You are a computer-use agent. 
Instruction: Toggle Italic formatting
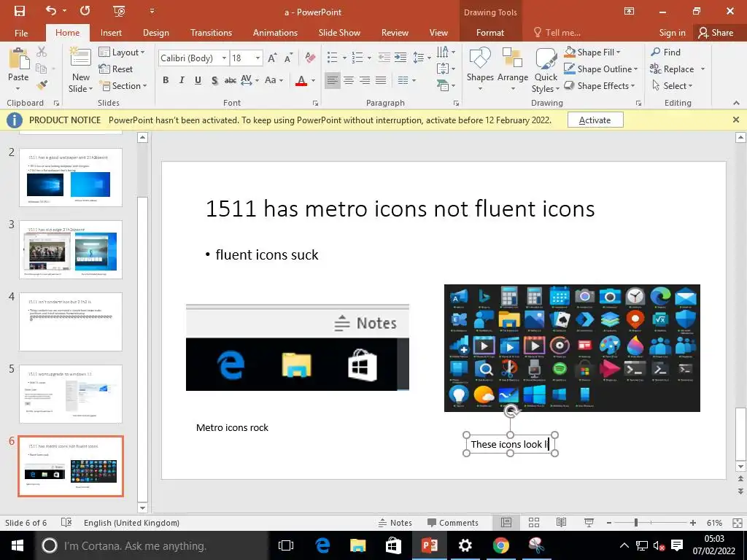(x=182, y=80)
